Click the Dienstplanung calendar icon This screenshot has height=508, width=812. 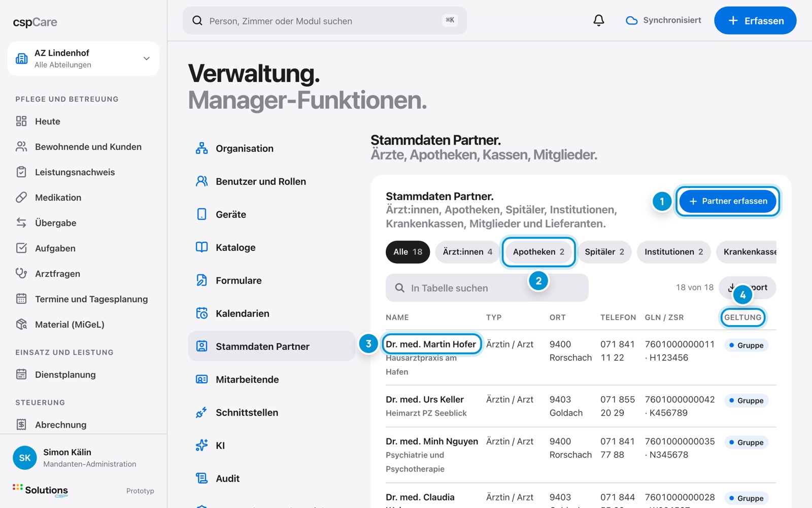tap(21, 374)
